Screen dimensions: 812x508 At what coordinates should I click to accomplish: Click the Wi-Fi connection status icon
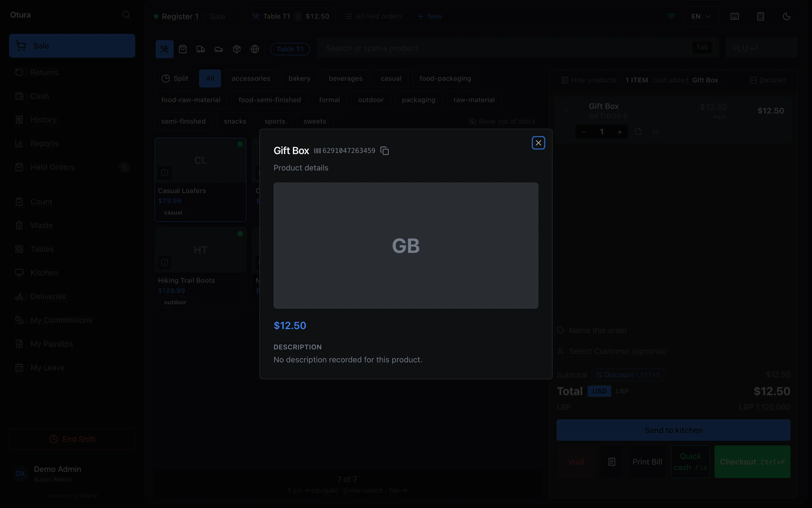coord(671,16)
